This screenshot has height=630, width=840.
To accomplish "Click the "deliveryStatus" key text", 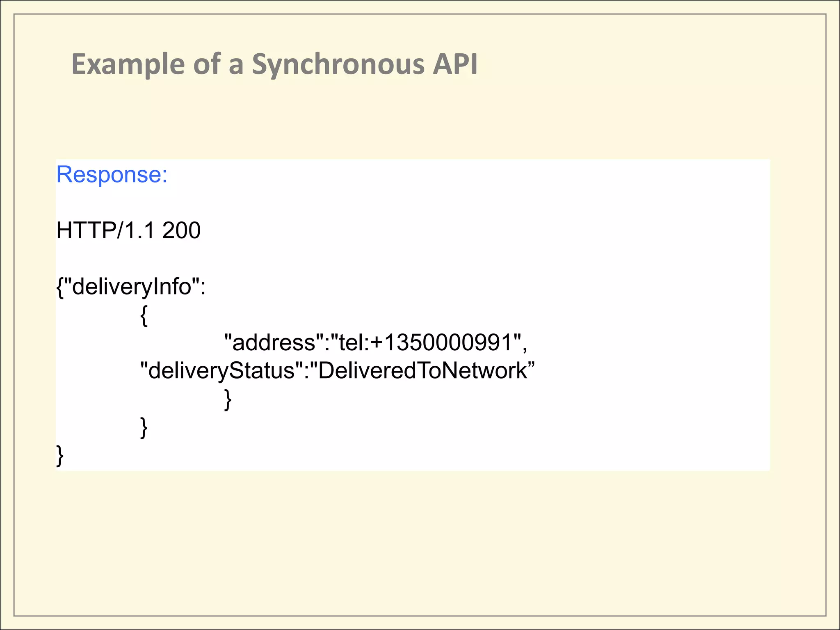I will coord(221,370).
